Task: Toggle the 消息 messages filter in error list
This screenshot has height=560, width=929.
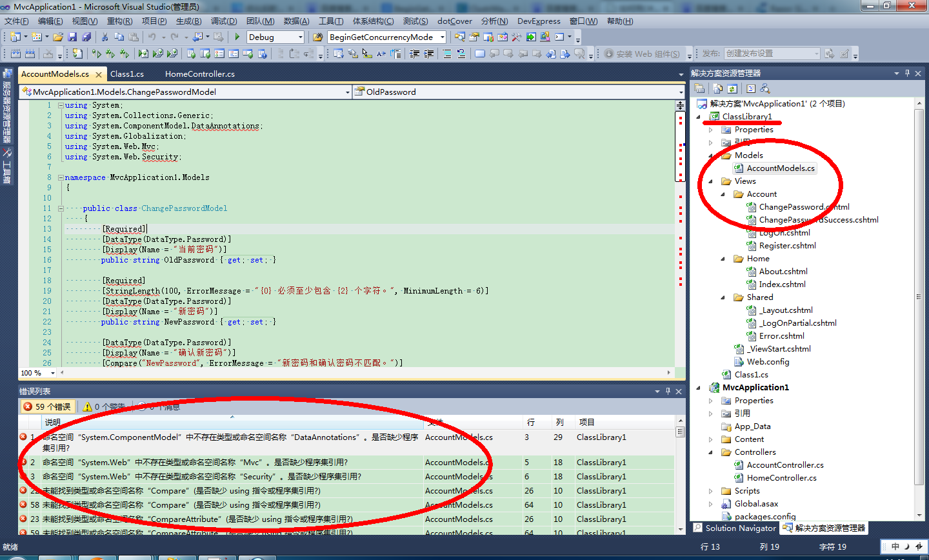Action: click(159, 406)
